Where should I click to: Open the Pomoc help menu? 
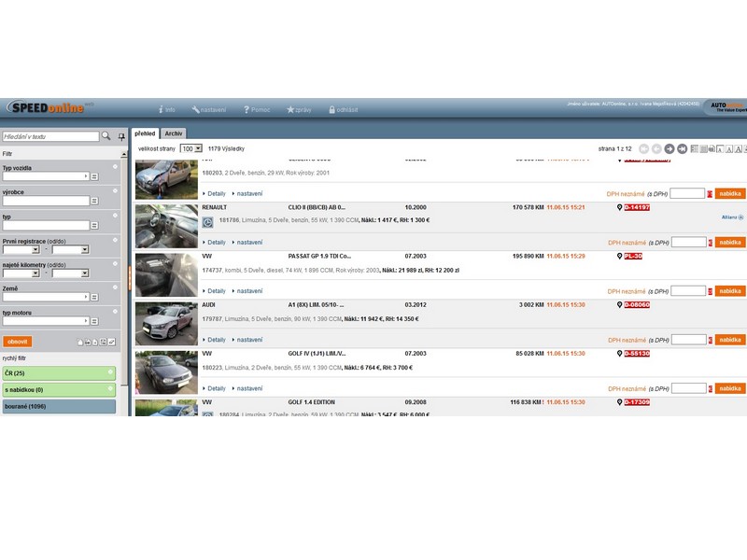257,109
